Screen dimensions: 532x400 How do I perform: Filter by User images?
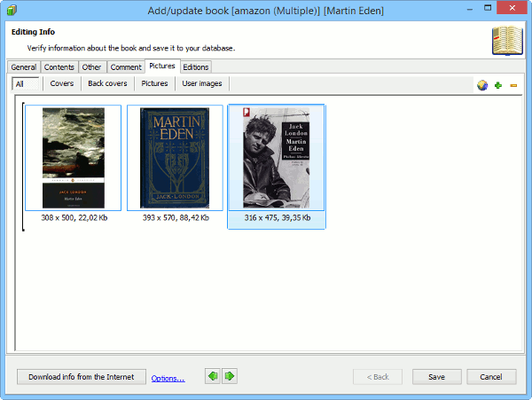(202, 83)
